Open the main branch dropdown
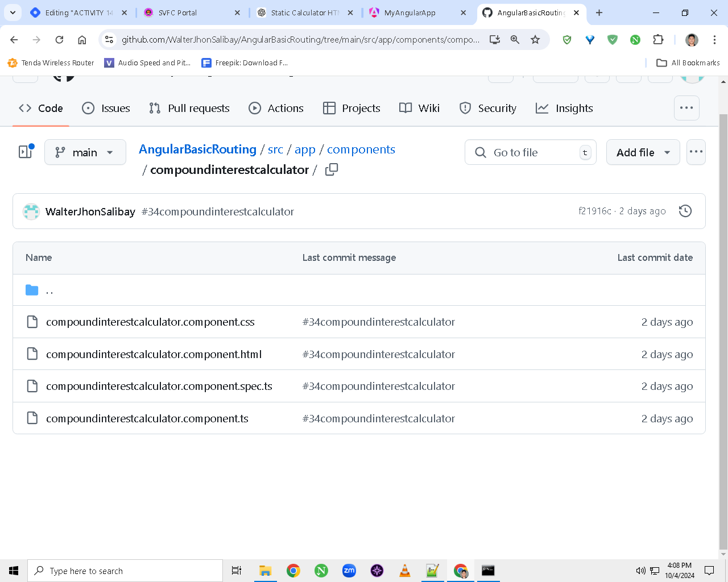Viewport: 728px width, 582px height. tap(85, 152)
